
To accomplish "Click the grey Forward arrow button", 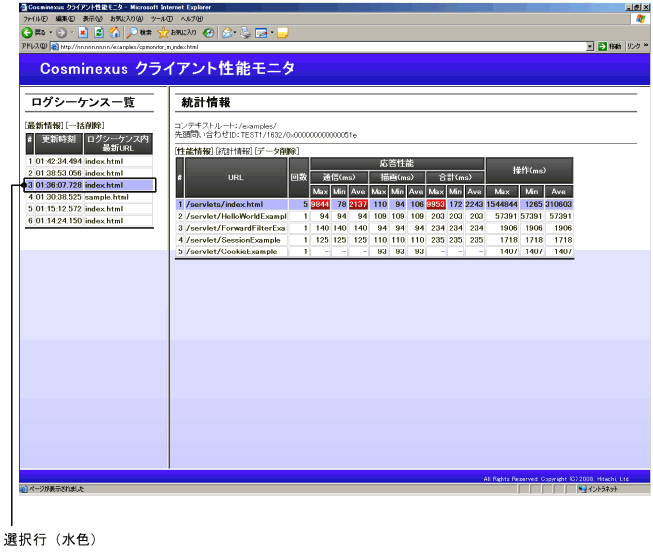I will click(x=62, y=32).
